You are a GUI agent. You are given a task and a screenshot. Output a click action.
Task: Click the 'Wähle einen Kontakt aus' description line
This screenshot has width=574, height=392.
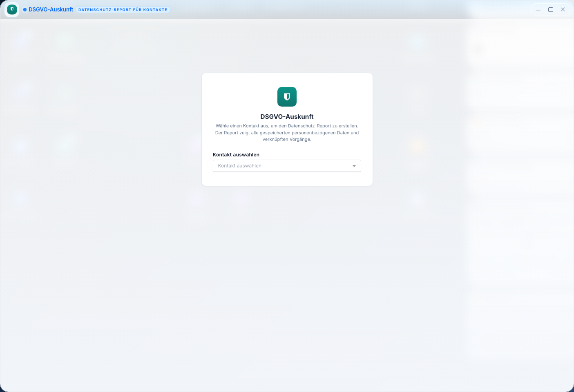point(287,126)
